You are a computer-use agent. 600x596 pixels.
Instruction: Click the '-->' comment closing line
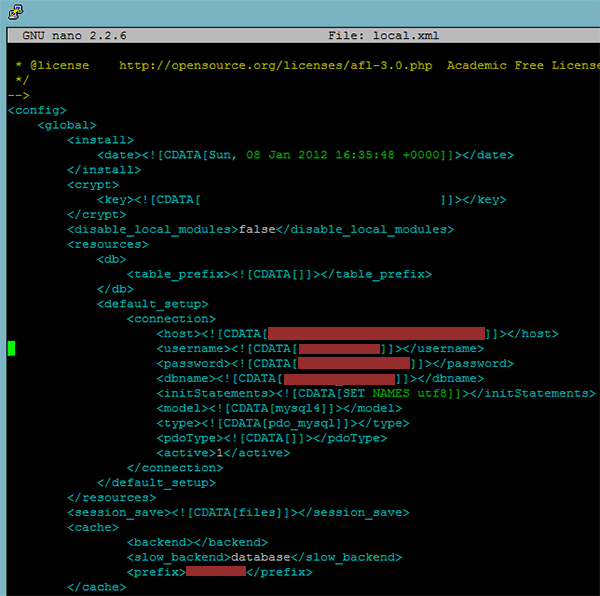19,95
